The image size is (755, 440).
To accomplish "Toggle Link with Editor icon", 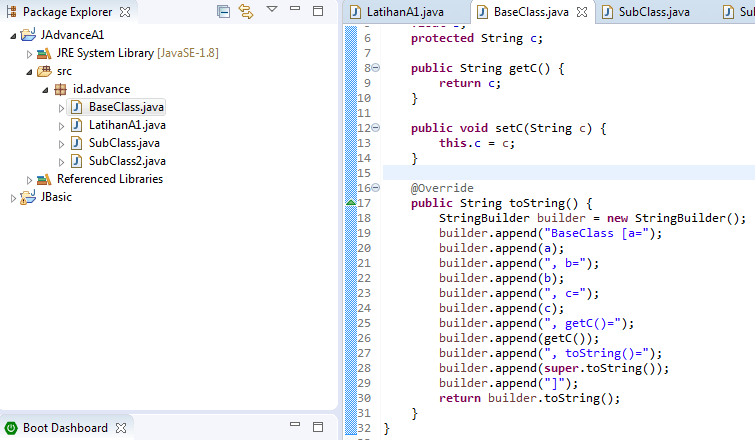I will tap(246, 11).
